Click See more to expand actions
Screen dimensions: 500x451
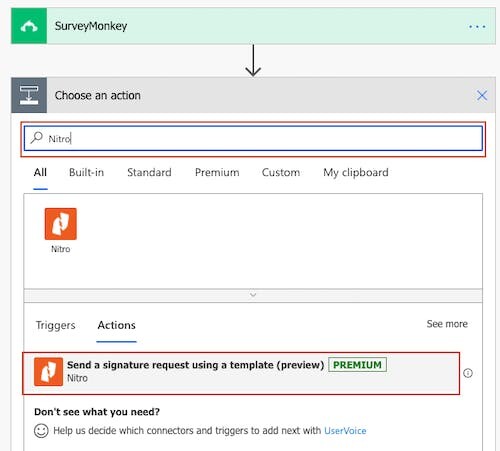click(447, 324)
